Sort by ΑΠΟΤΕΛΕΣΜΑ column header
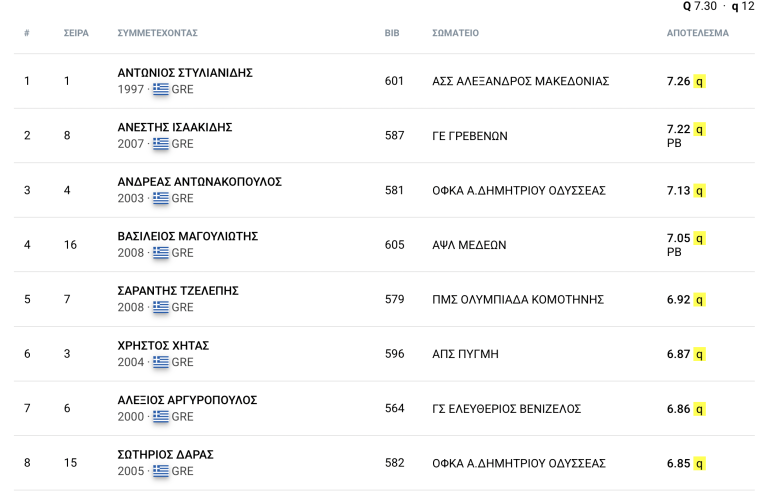768x493 pixels. pyautogui.click(x=697, y=33)
